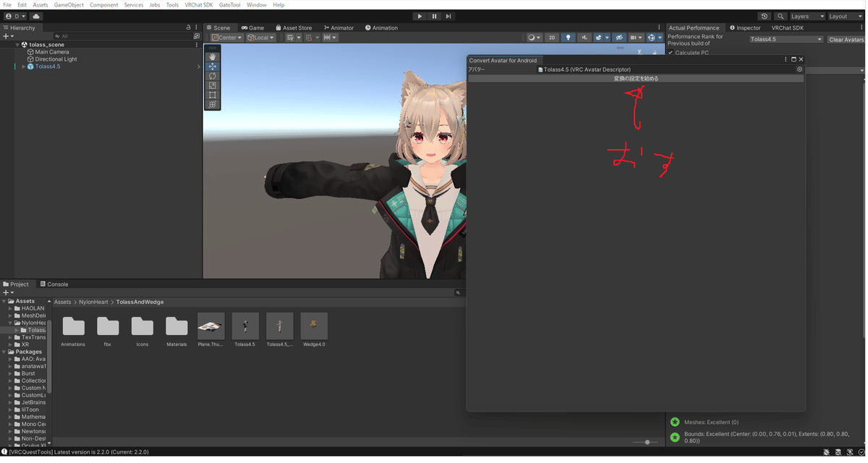Select the Rect transform tool
The width and height of the screenshot is (868, 463).
coord(212,95)
